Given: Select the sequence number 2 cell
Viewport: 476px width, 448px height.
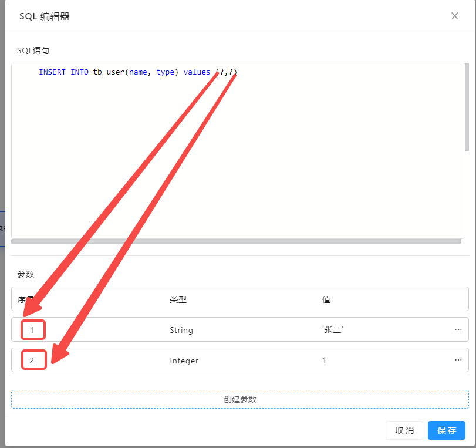Looking at the screenshot, I should [x=33, y=360].
